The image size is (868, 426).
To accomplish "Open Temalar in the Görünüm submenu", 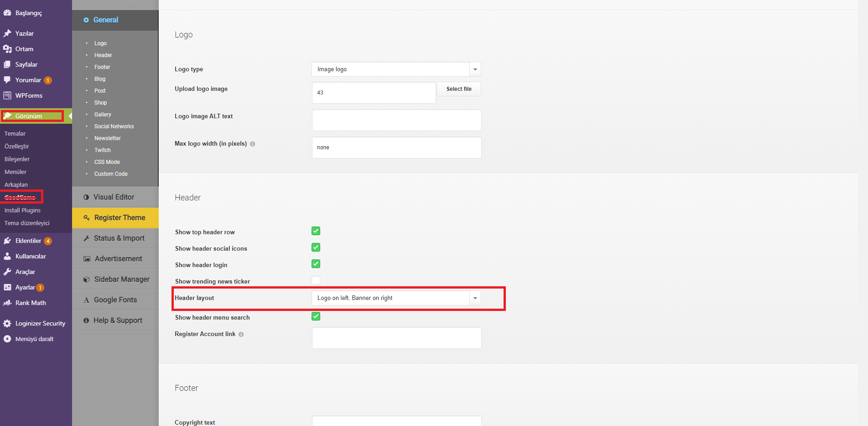I will [15, 134].
